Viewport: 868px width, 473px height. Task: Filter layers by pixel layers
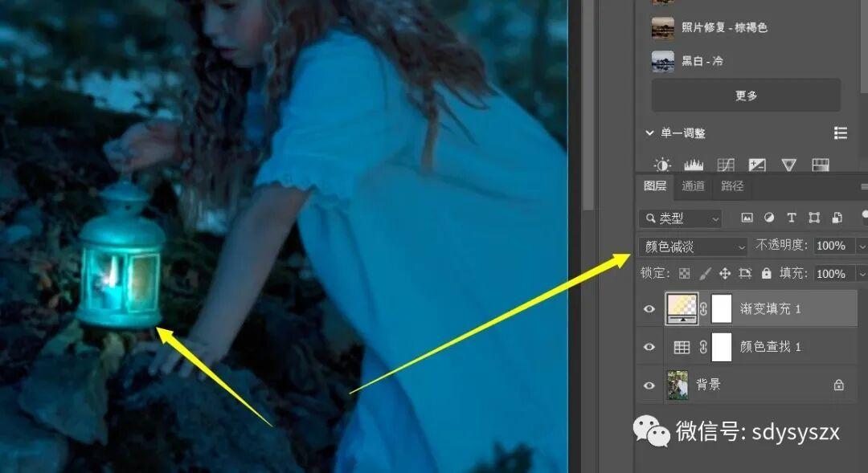tap(747, 218)
